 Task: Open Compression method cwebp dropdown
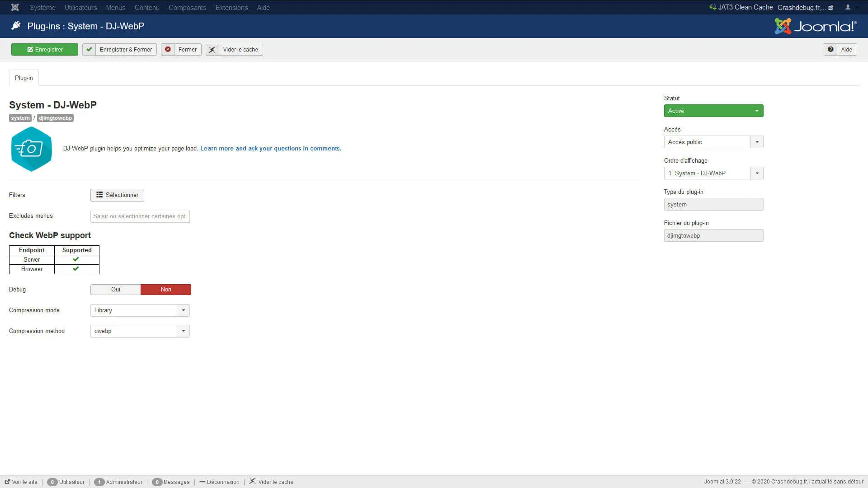click(x=140, y=331)
